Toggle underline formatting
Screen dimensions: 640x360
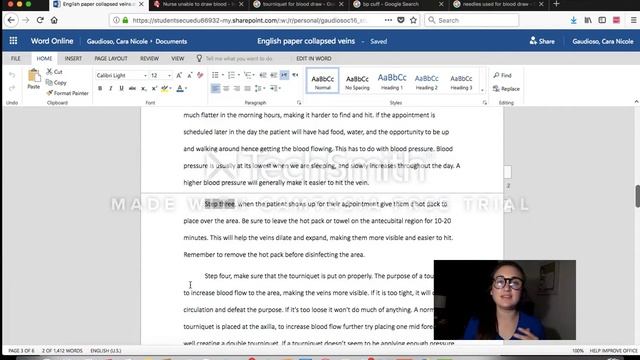121,88
